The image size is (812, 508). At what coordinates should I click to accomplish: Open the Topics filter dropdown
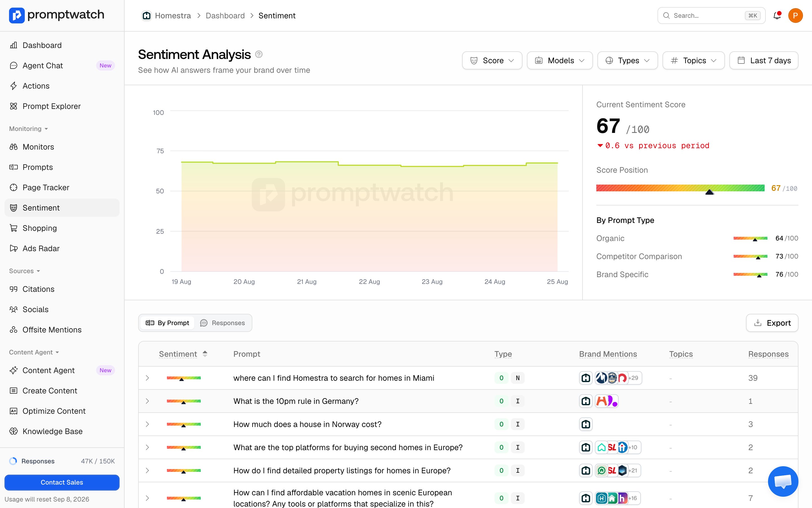pyautogui.click(x=694, y=60)
